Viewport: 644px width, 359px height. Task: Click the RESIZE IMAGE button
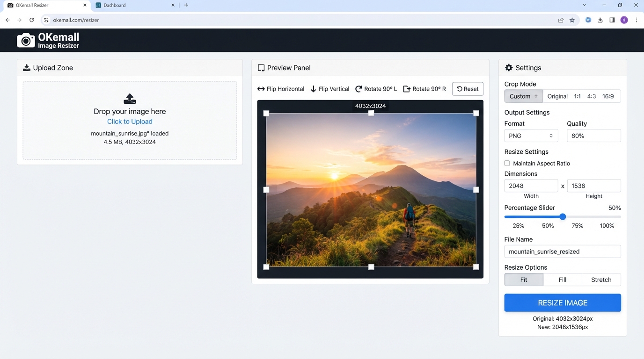point(563,303)
